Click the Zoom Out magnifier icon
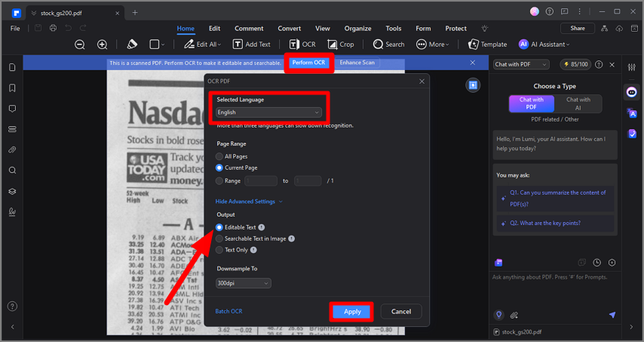Screen dimensions: 644x342 [80, 45]
